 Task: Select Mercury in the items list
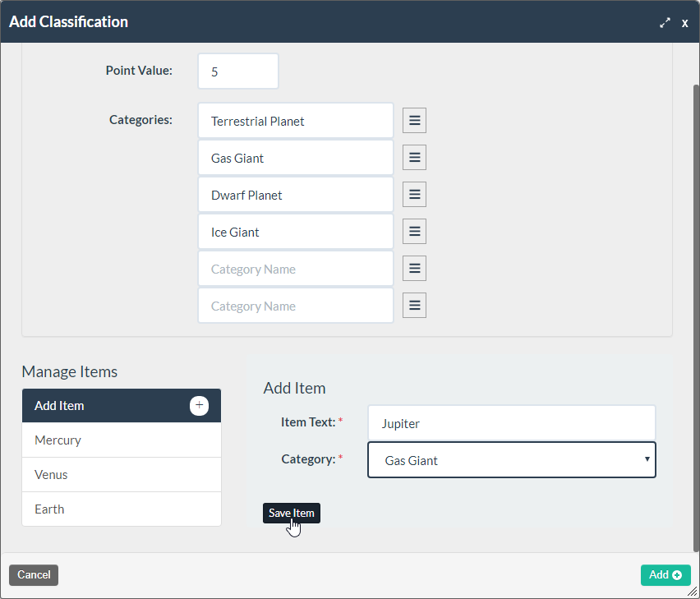(x=122, y=440)
